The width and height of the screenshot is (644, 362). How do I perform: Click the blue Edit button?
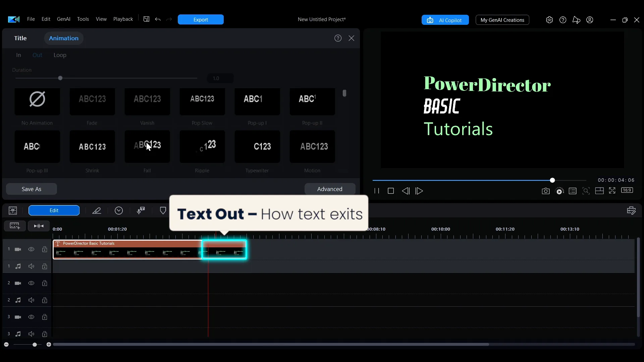tap(54, 210)
